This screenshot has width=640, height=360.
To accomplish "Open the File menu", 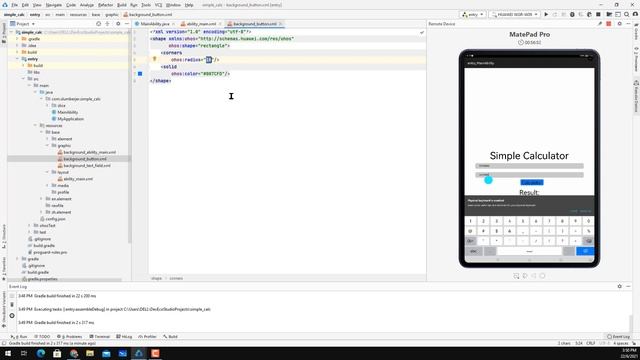I will (x=14, y=5).
